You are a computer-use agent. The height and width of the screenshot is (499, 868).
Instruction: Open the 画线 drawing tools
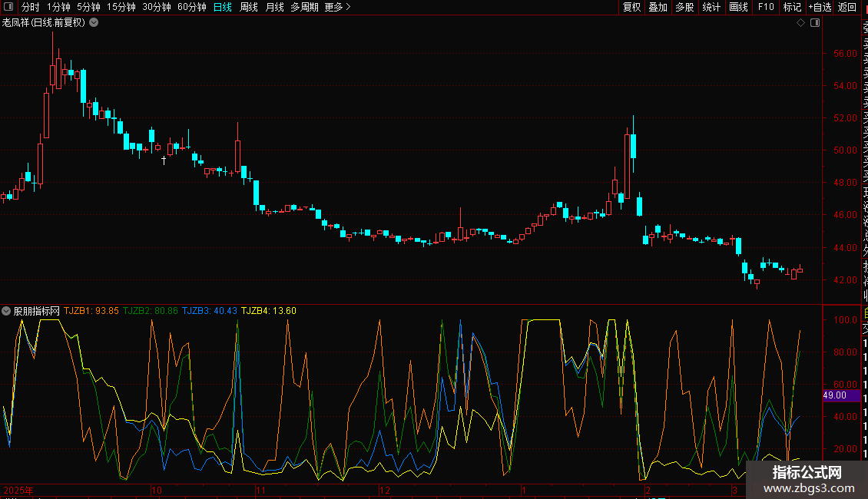point(738,7)
